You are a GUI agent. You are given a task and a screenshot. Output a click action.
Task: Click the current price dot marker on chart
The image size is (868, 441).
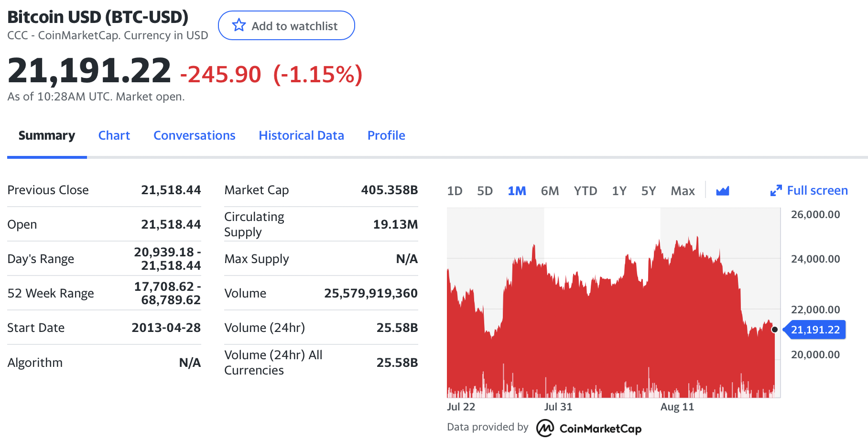[x=775, y=330]
